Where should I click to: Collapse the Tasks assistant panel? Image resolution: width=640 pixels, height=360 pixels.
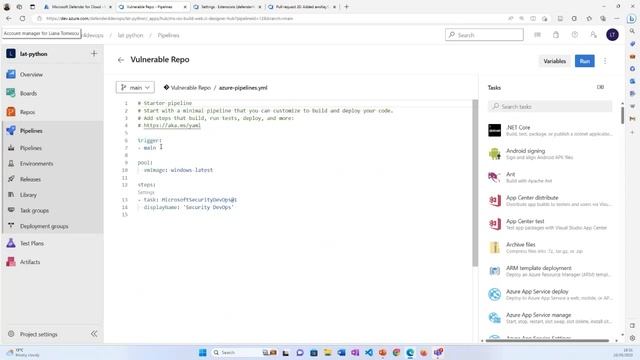[600, 87]
